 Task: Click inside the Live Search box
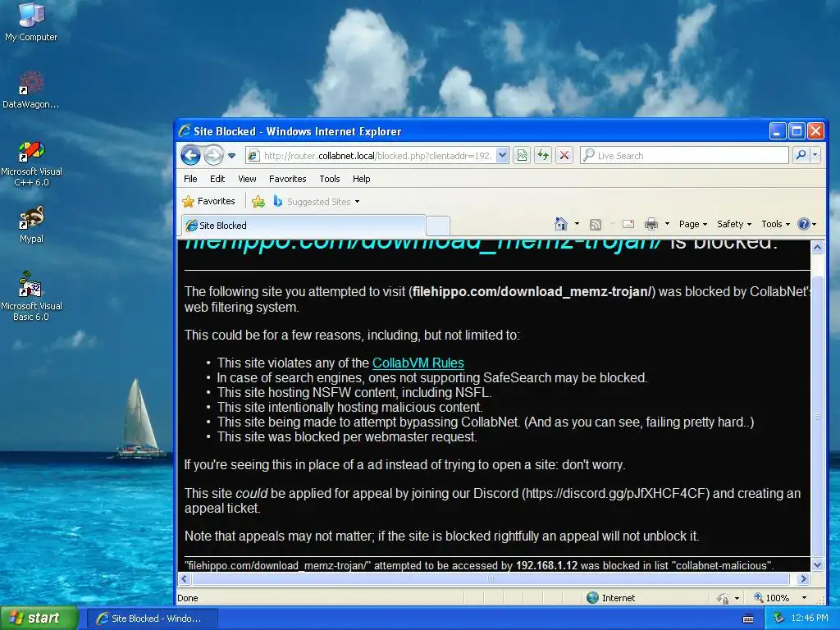[x=685, y=156]
